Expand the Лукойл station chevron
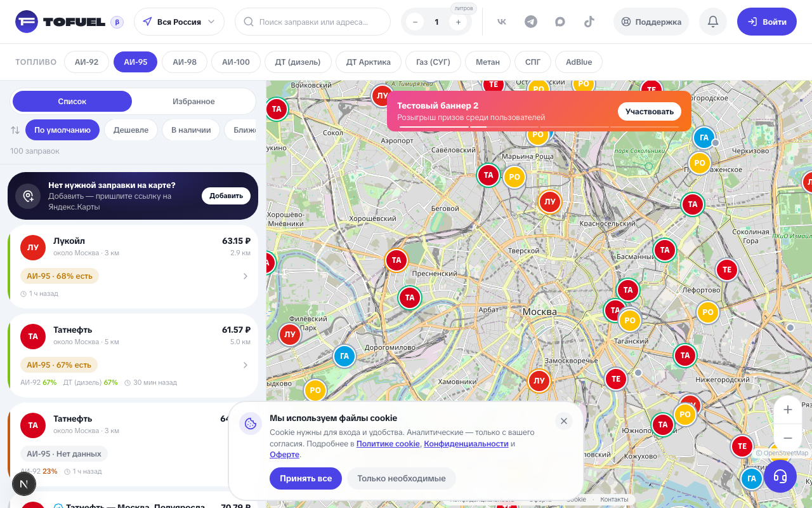Screen dimensions: 812x508 [x=246, y=276]
